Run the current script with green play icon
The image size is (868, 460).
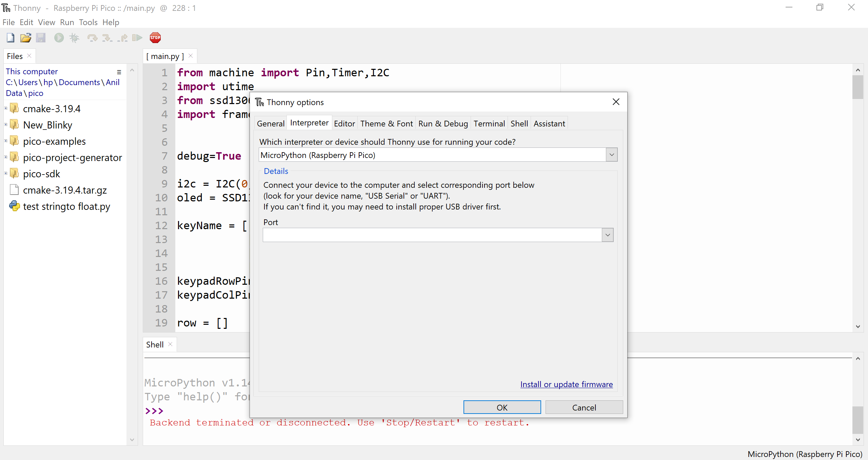click(59, 38)
